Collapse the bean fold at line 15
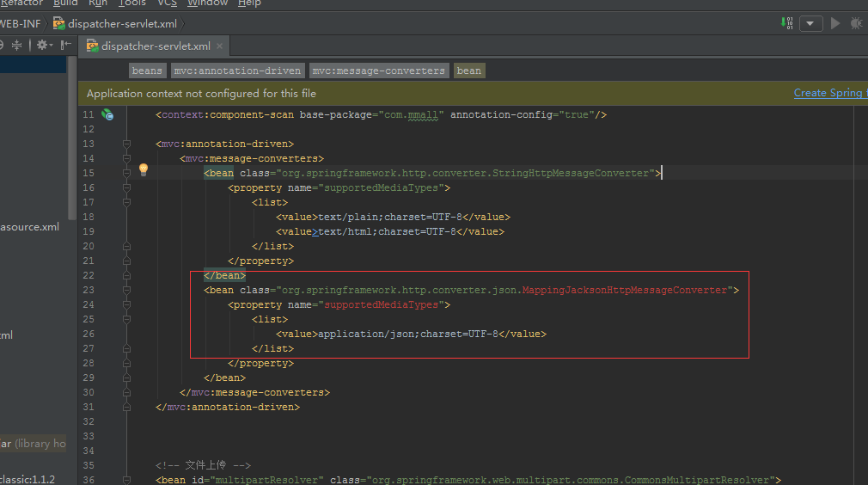Screen dimensions: 868x485 [x=127, y=174]
